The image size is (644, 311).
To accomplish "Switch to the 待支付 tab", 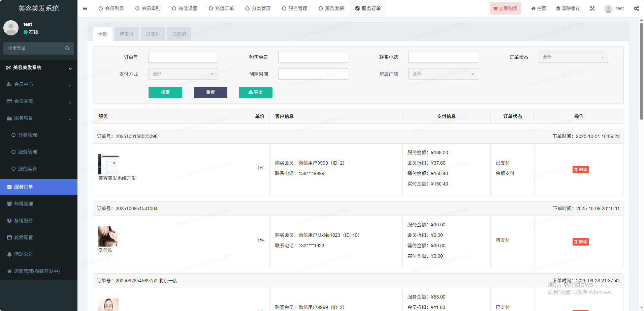I will [126, 34].
